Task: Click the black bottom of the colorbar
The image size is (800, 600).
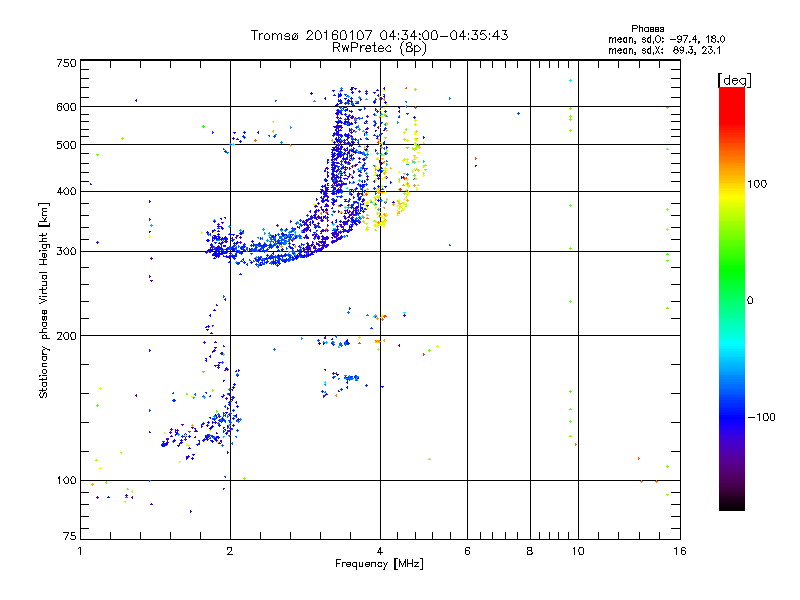Action: tap(732, 503)
